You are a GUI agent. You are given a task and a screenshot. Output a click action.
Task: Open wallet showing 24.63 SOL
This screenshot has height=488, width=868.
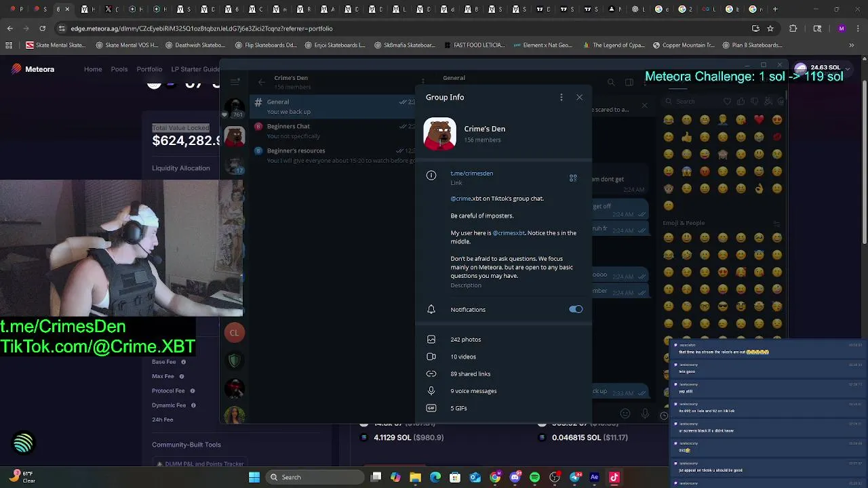(823, 68)
